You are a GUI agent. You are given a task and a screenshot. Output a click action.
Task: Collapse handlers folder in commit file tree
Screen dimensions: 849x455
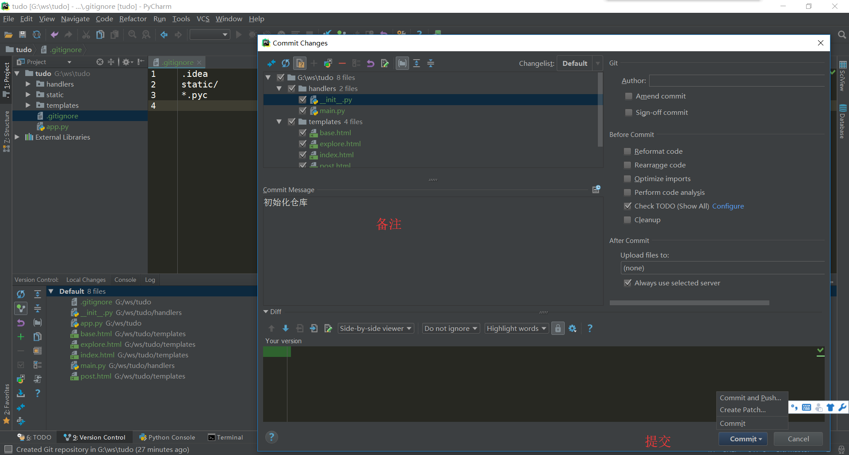pos(279,88)
